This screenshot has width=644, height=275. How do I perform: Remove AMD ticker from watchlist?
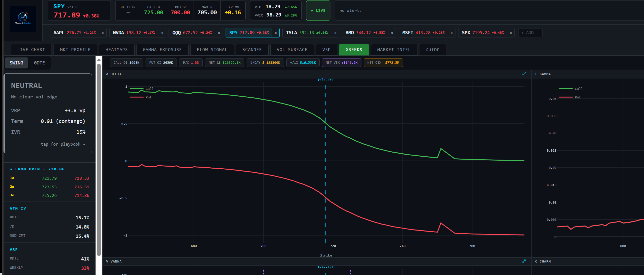pyautogui.click(x=392, y=33)
